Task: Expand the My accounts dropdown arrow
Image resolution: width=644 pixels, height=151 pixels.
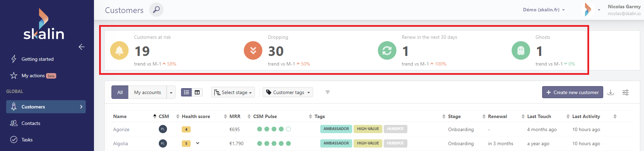Action: (x=171, y=93)
